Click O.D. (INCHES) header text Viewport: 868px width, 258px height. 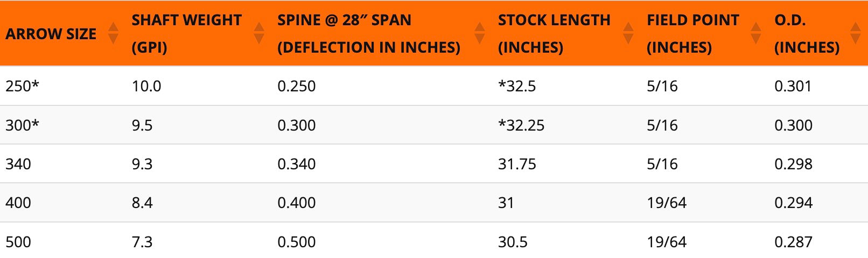click(807, 33)
